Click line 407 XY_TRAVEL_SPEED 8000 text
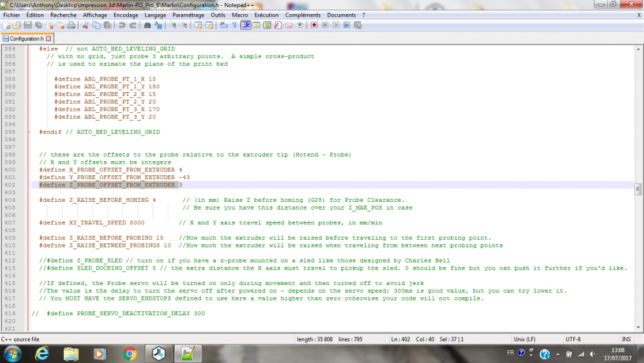 click(x=92, y=223)
